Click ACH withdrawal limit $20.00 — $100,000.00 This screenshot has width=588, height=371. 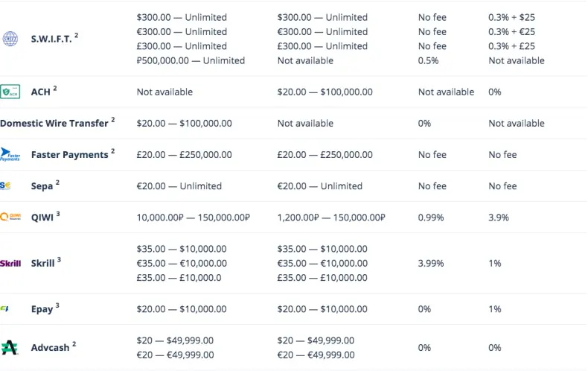325,92
